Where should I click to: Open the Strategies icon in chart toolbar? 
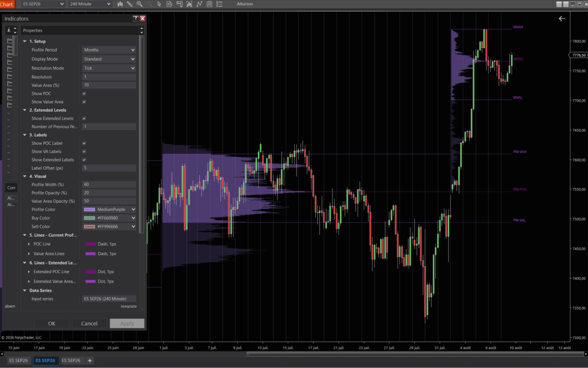(209, 4)
